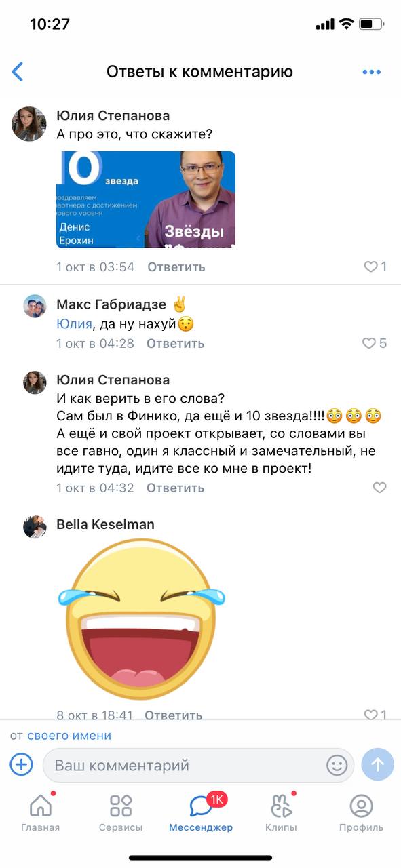Open the attached Денис Ерохин image

(146, 199)
